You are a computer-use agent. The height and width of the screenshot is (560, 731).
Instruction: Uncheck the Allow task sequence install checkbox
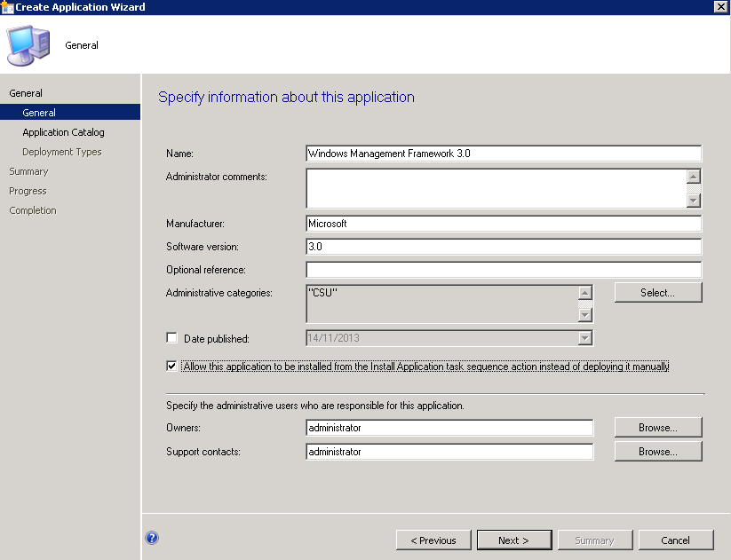click(171, 367)
